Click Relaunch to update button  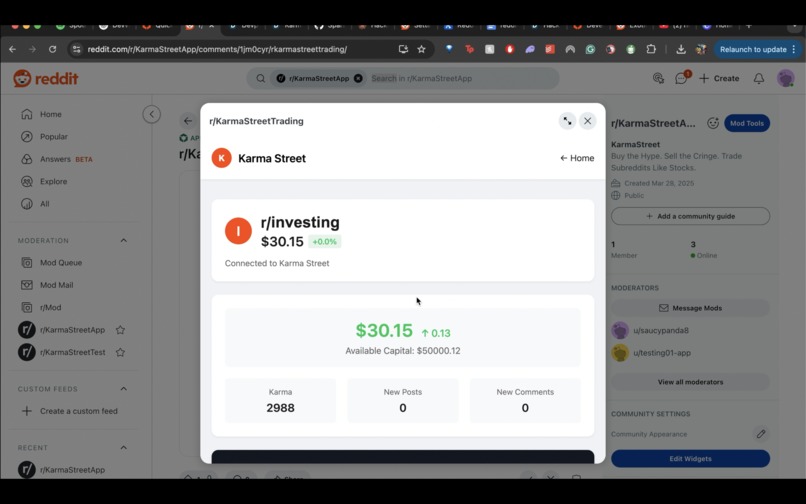(x=756, y=49)
